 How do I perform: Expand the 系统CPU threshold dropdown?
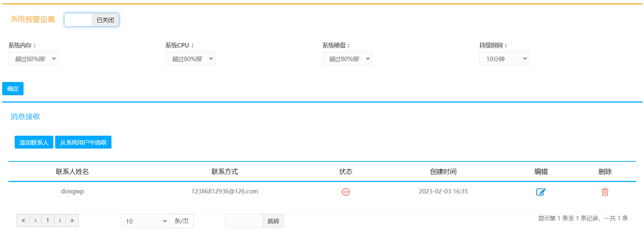pos(190,59)
